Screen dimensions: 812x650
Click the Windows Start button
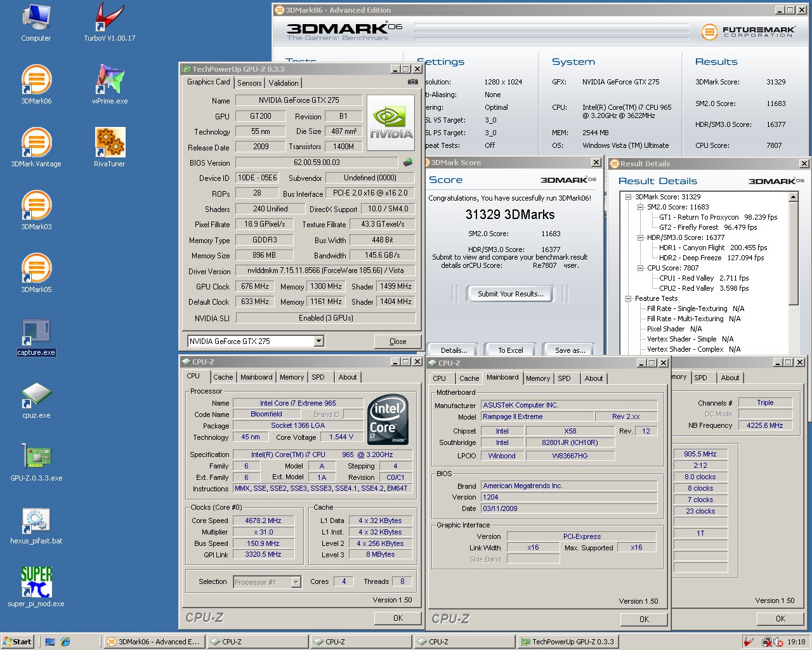pos(17,642)
